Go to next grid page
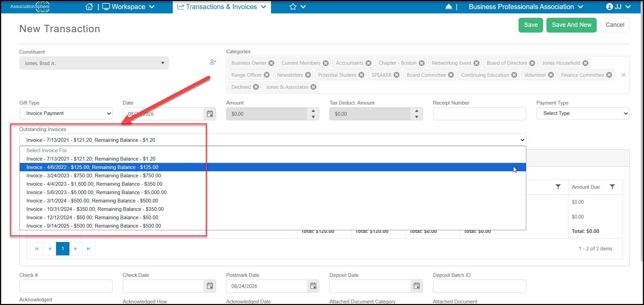 [x=76, y=249]
